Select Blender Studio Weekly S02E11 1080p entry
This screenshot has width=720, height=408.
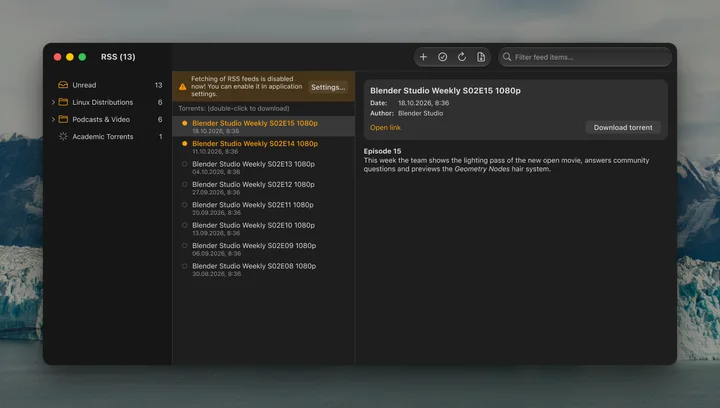click(264, 208)
